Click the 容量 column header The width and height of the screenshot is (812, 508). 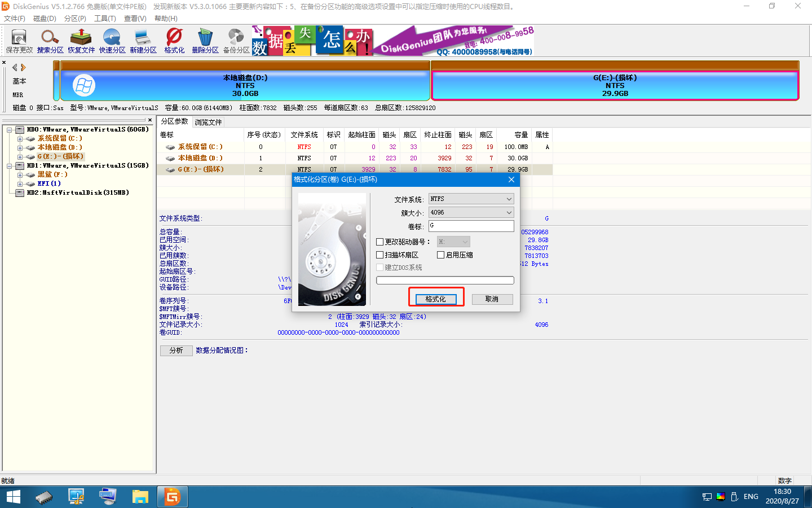pyautogui.click(x=514, y=135)
